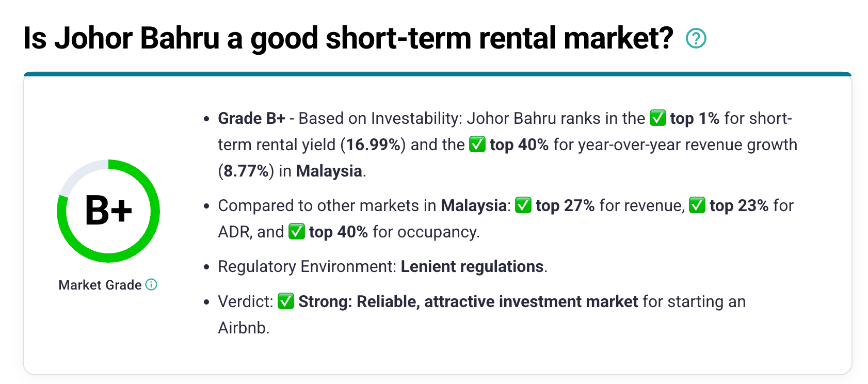
Task: Click the help question mark beside the heading
Action: pyautogui.click(x=696, y=39)
